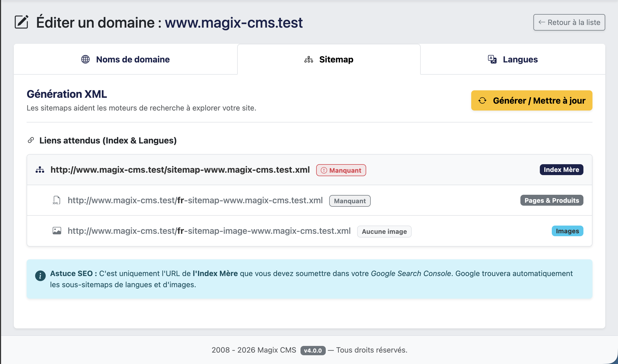
Task: Go back via Retour à la liste
Action: [569, 22]
